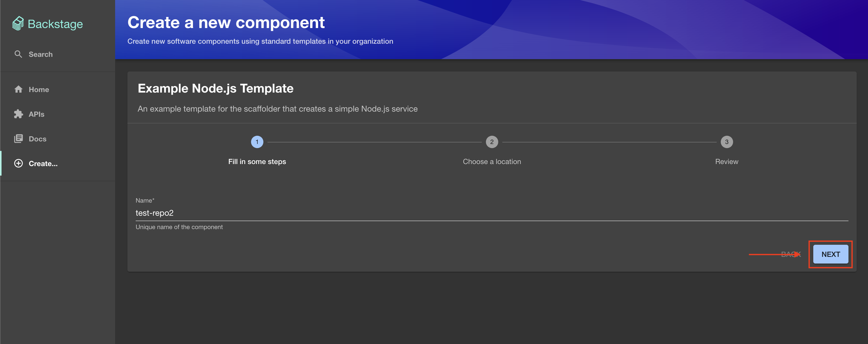Go to Home in sidebar
Image resolution: width=868 pixels, height=344 pixels.
coord(39,89)
